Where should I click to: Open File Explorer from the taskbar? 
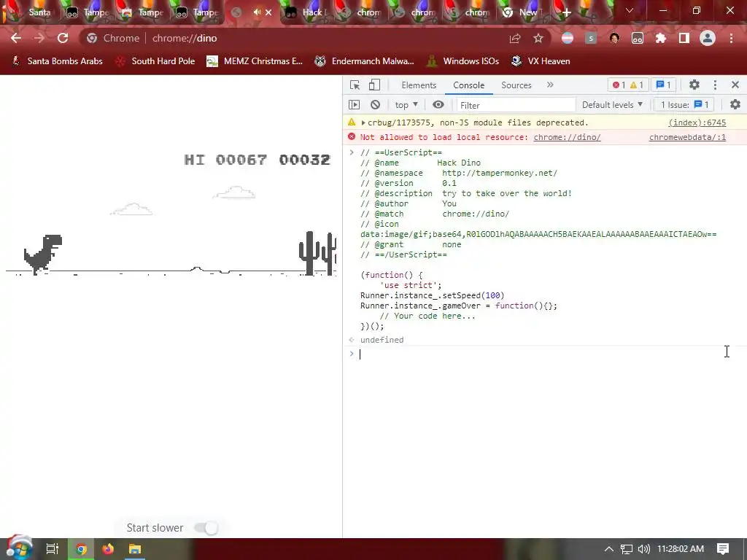tap(135, 549)
